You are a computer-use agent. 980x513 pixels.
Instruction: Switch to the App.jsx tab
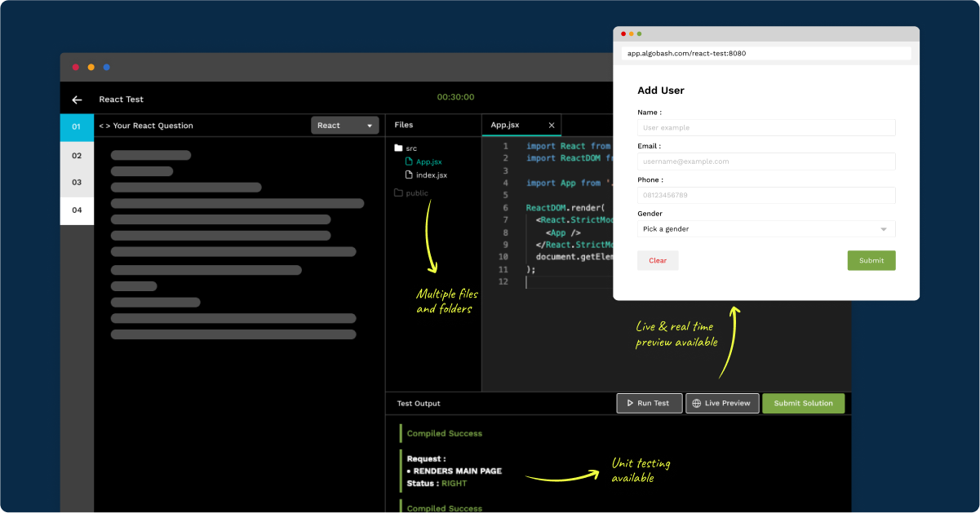(506, 125)
